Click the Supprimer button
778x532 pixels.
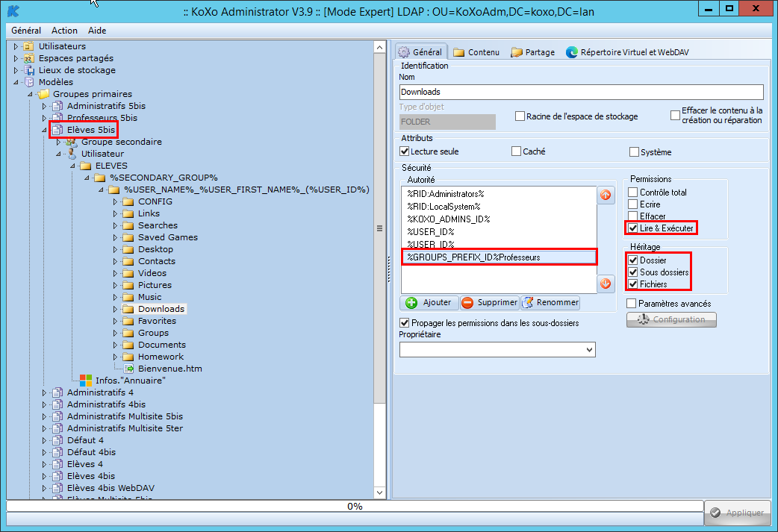489,302
